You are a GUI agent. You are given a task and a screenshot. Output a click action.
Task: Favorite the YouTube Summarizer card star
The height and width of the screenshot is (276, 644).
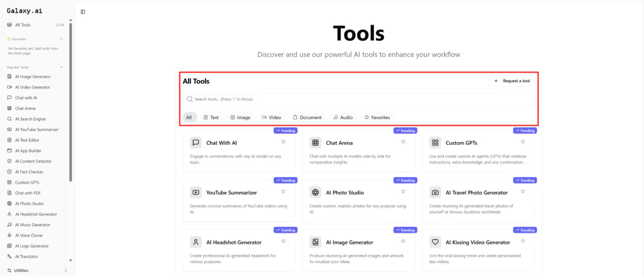[x=283, y=191]
